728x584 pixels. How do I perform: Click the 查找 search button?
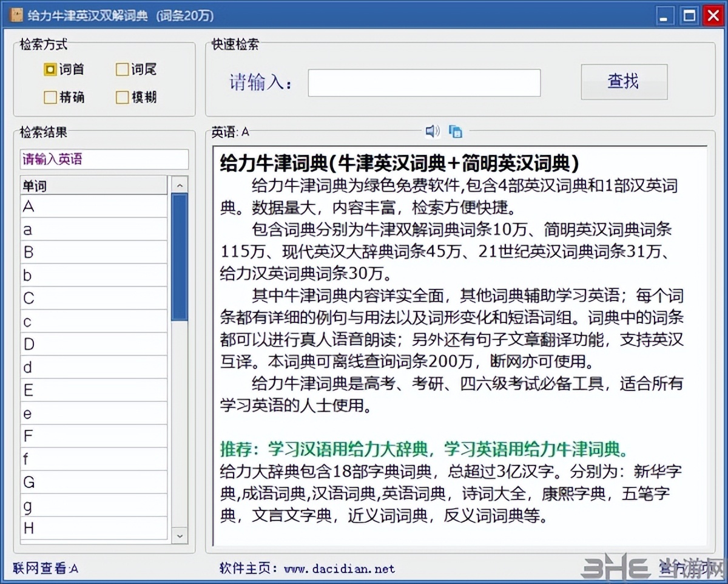pyautogui.click(x=624, y=81)
